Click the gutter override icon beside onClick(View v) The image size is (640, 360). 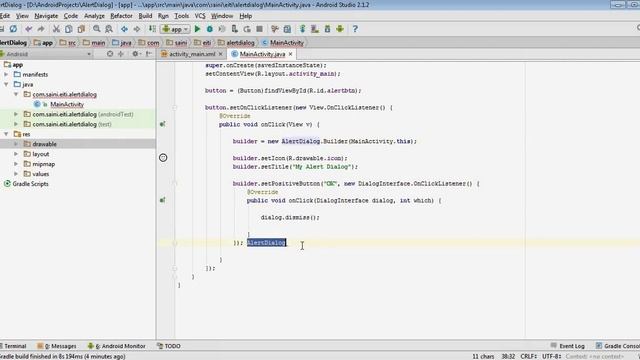pyautogui.click(x=162, y=124)
